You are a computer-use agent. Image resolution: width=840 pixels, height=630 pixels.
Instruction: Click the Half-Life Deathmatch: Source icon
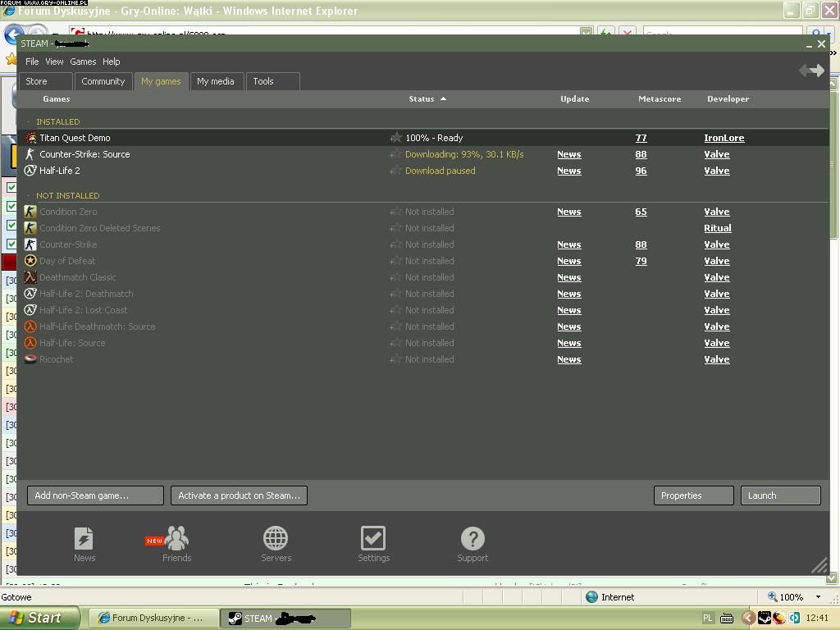coord(30,326)
